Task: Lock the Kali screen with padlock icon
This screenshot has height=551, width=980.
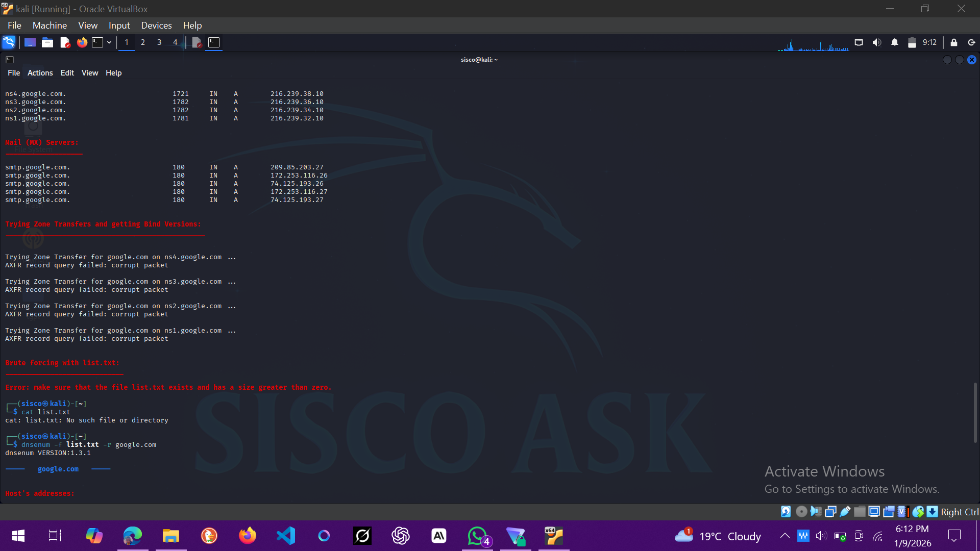Action: tap(954, 42)
